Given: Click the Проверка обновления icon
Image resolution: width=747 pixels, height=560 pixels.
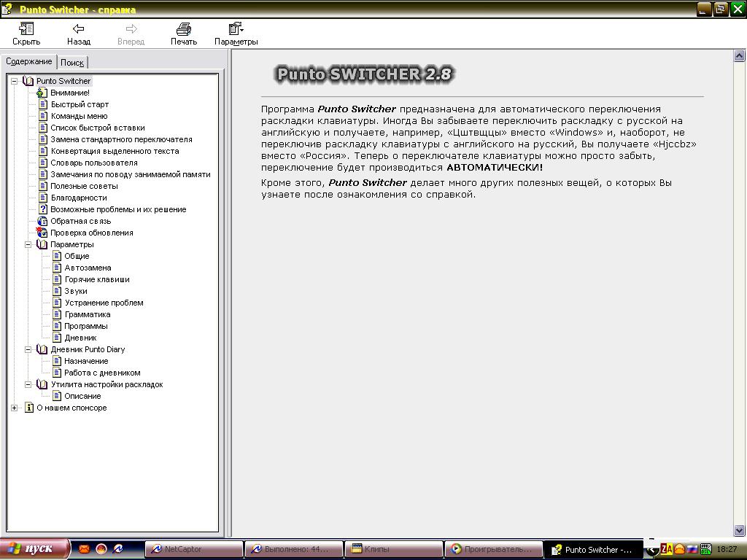Looking at the screenshot, I should [x=42, y=233].
